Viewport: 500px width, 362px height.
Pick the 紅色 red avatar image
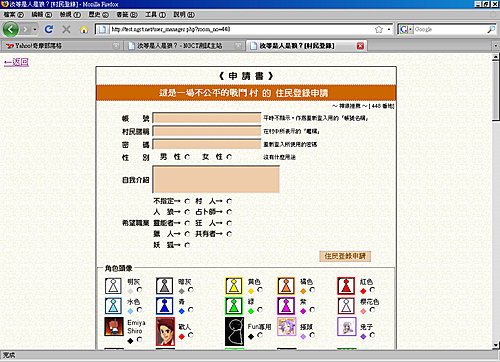tap(346, 286)
